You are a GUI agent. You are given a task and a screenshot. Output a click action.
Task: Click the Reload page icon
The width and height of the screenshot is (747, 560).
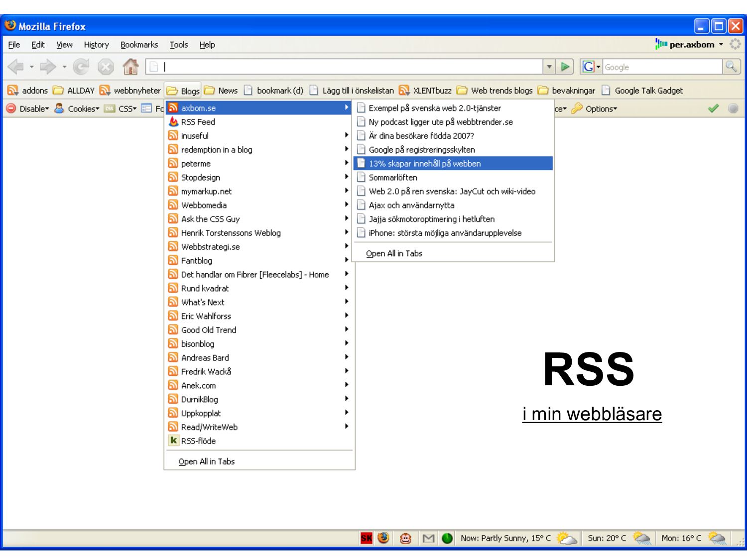coord(81,66)
